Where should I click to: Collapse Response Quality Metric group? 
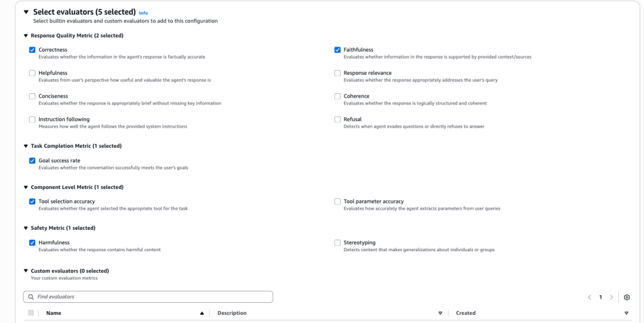pos(26,36)
